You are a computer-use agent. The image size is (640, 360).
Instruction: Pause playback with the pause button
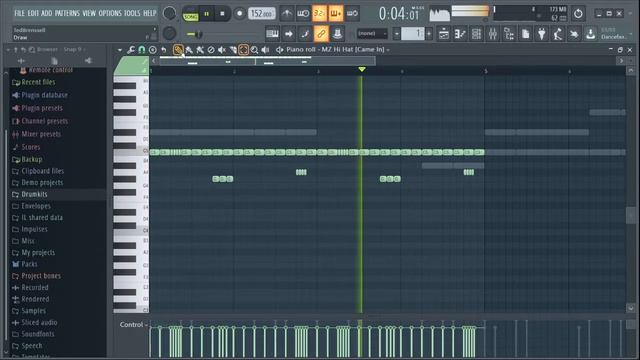tap(207, 13)
